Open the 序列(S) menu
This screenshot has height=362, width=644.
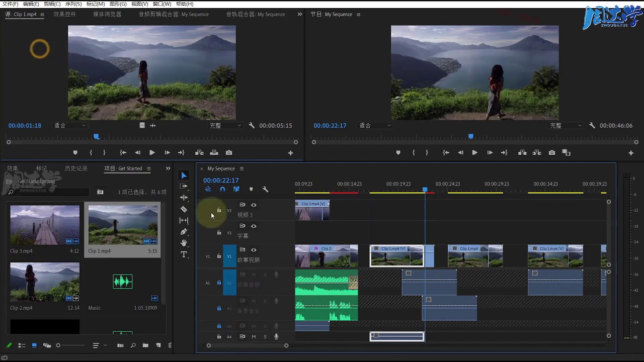(73, 4)
